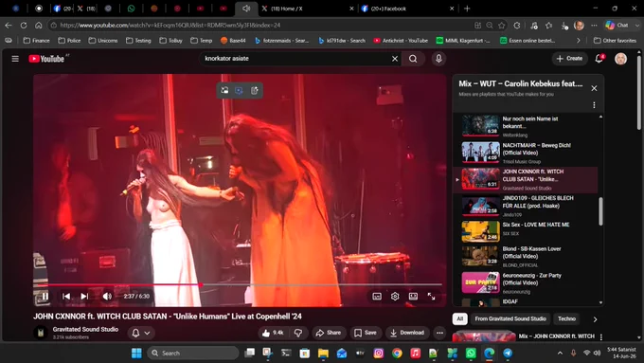Viewport: 644px width, 363px height.
Task: Show more bookmarks bar overflow arrow
Action: click(x=579, y=41)
